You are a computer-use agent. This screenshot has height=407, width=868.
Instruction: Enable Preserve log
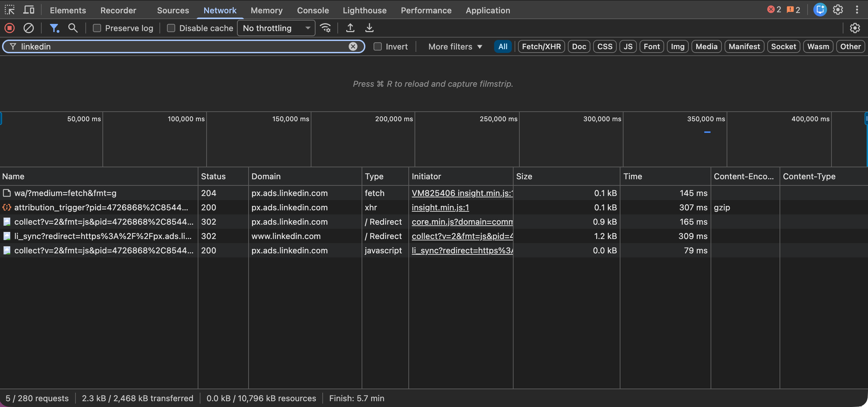pyautogui.click(x=97, y=28)
